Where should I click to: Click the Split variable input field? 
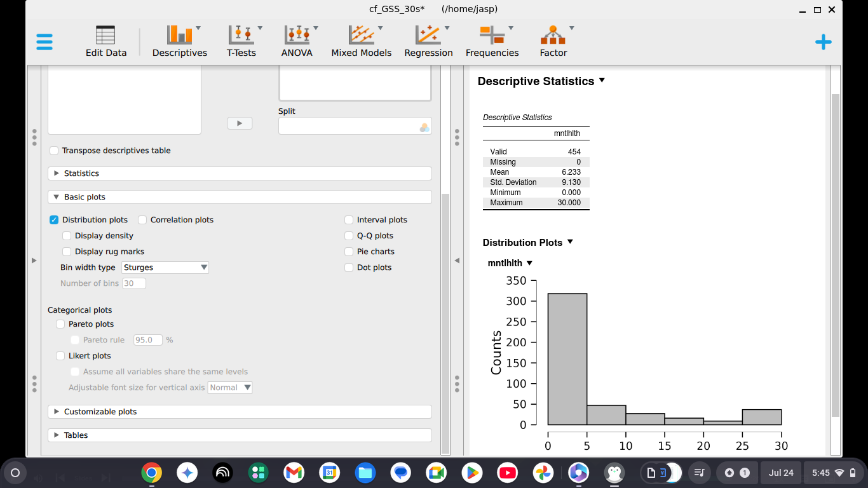(x=348, y=126)
